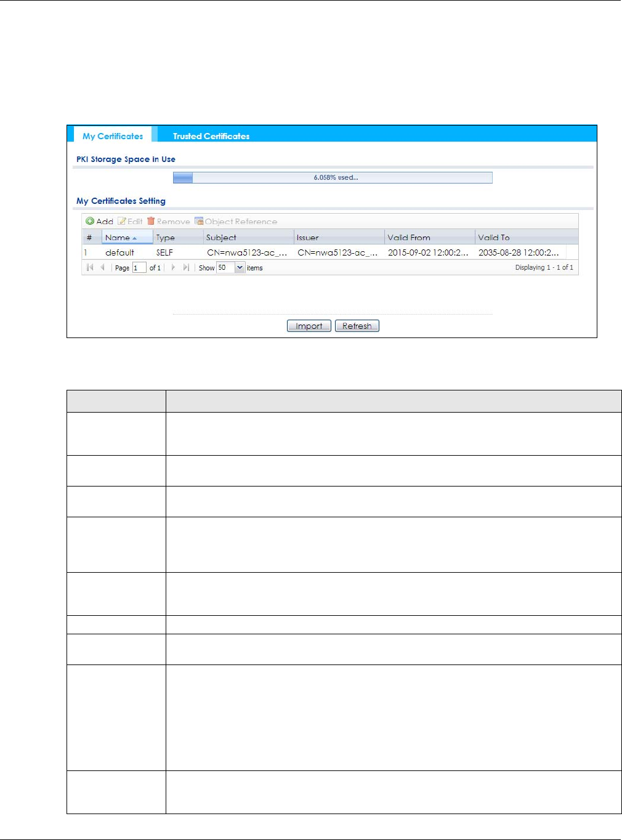Go to the previous page arrow

(103, 267)
